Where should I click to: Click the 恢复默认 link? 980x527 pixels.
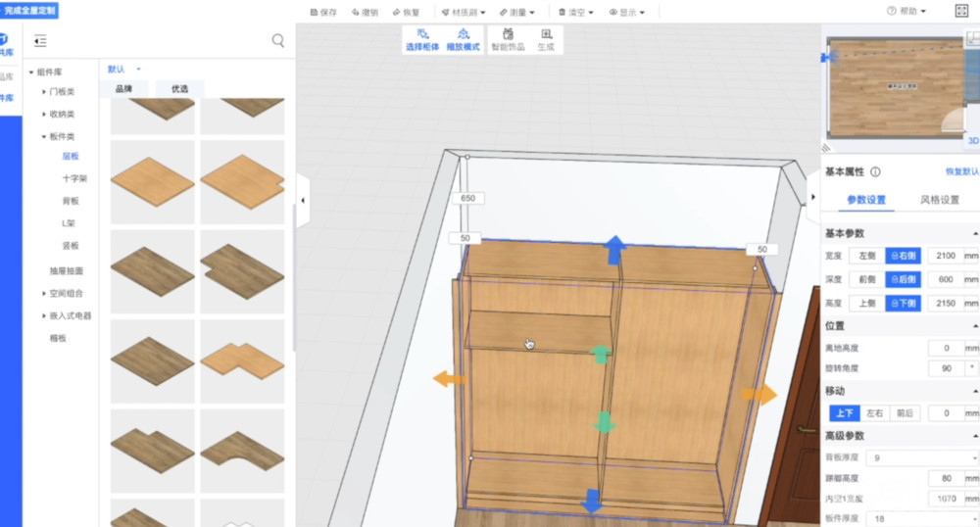[961, 171]
